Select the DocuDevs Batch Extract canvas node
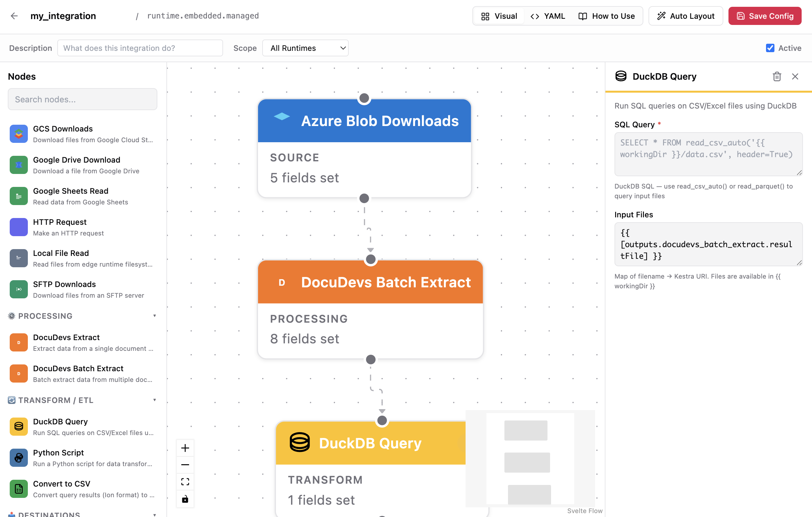This screenshot has height=517, width=812. click(x=370, y=309)
